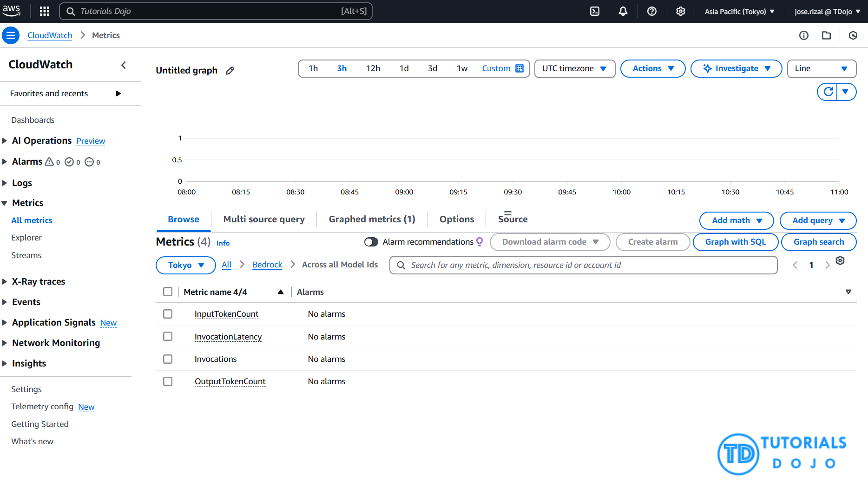868x493 pixels.
Task: Select the 12h time range
Action: coord(373,68)
